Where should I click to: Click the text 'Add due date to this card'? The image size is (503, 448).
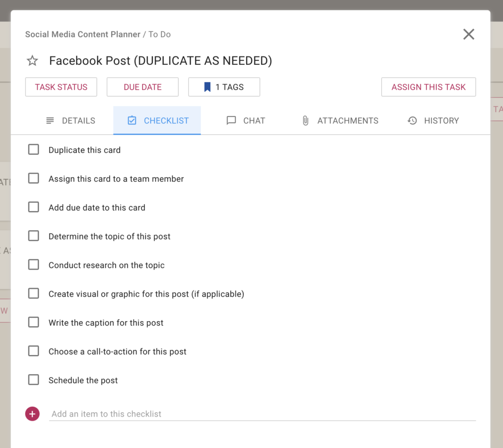tap(97, 208)
